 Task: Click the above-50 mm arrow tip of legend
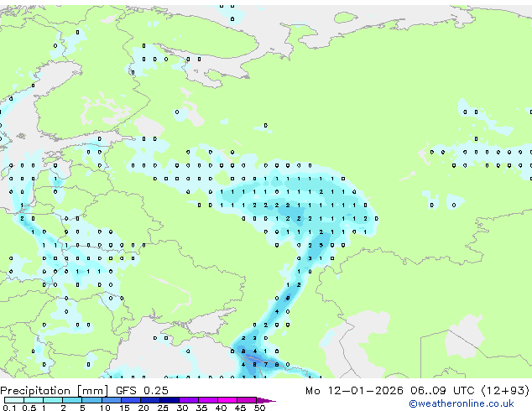tap(266, 400)
